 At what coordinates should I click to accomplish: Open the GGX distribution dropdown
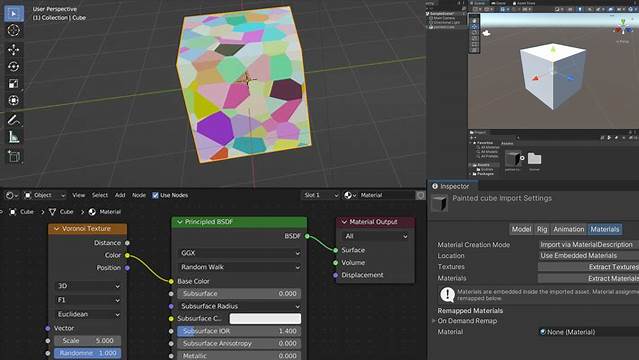pos(240,253)
